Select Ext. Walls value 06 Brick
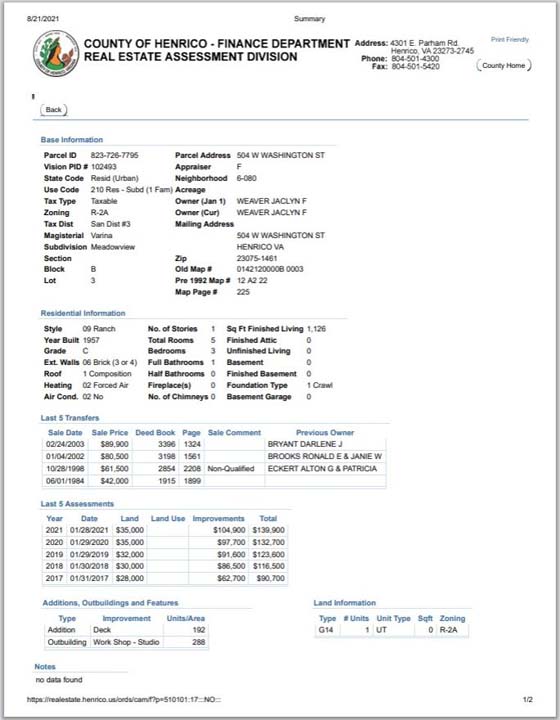Viewport: 560px width, 720px height. coord(110,362)
